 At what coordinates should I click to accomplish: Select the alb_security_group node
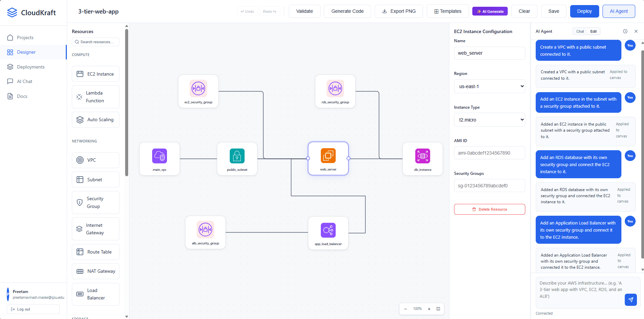[205, 233]
